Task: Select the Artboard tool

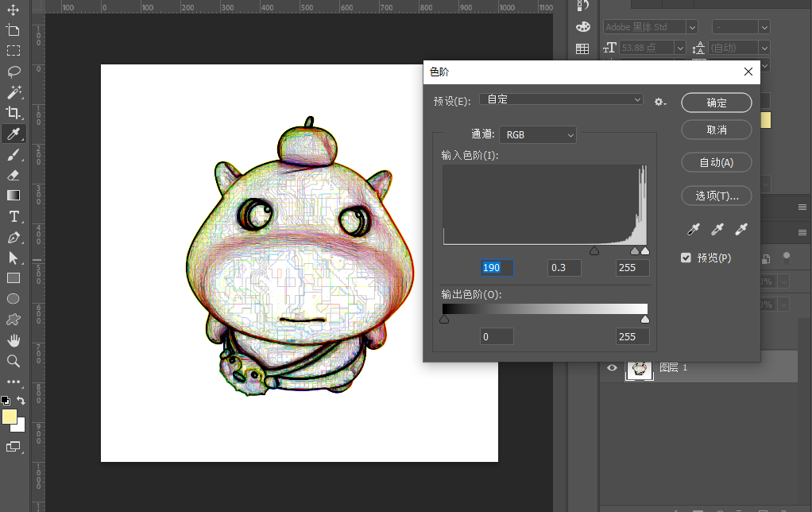Action: [14, 30]
